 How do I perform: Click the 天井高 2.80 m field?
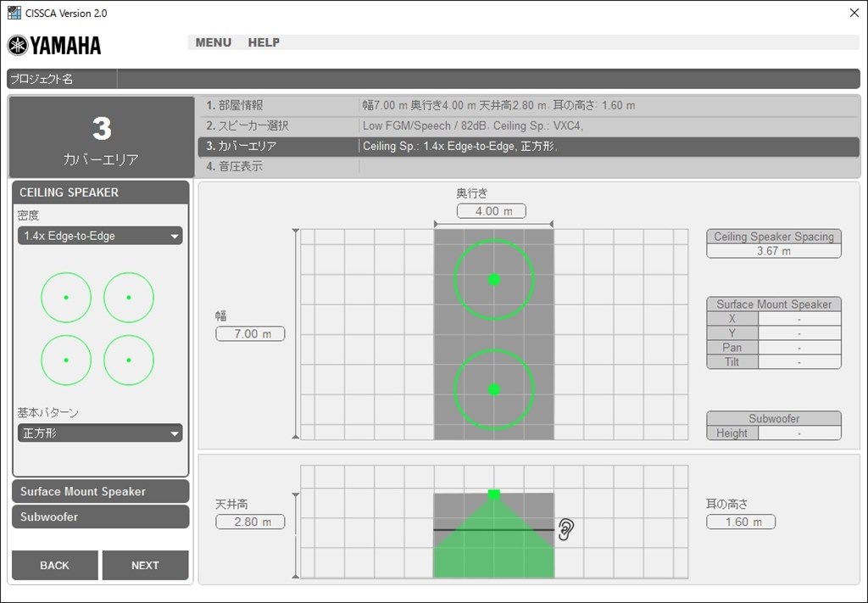(x=250, y=522)
